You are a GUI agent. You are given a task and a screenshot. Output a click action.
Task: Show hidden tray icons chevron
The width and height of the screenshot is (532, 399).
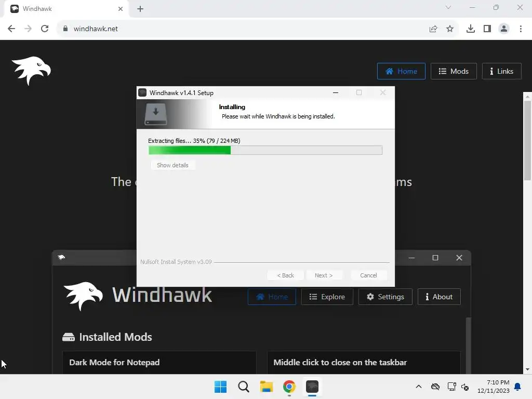click(419, 387)
